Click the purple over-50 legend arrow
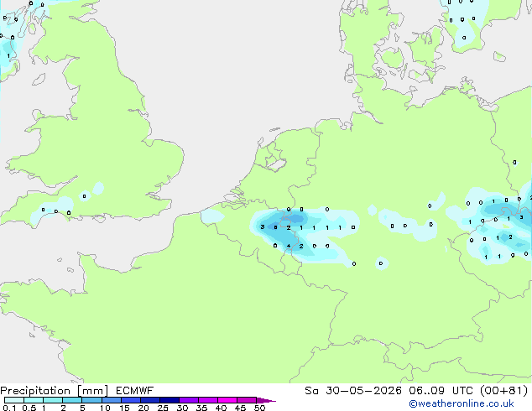Image resolution: width=532 pixels, height=411 pixels. click(266, 400)
